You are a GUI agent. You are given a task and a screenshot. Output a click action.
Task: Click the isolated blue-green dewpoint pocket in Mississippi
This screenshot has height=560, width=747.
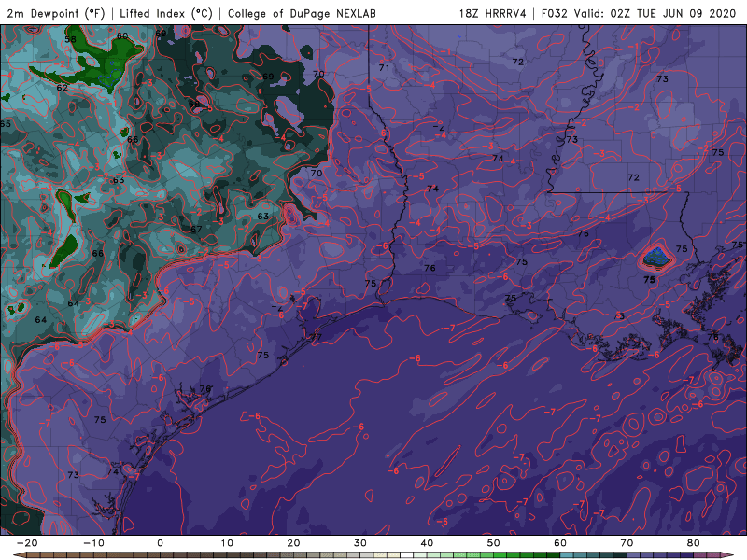656,259
